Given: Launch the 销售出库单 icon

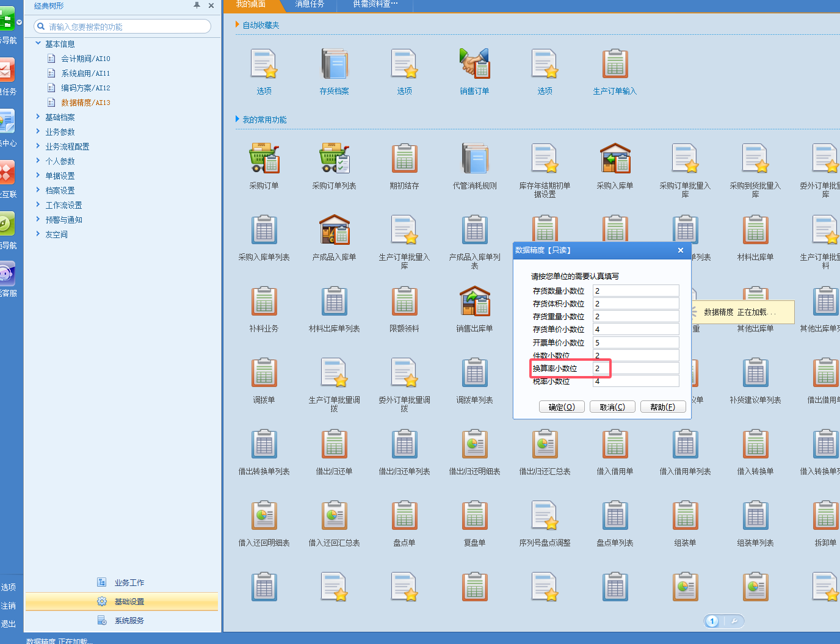Looking at the screenshot, I should pos(474,302).
